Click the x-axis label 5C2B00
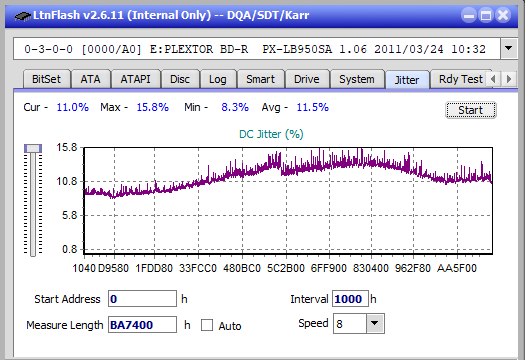This screenshot has width=525, height=360. click(x=286, y=268)
